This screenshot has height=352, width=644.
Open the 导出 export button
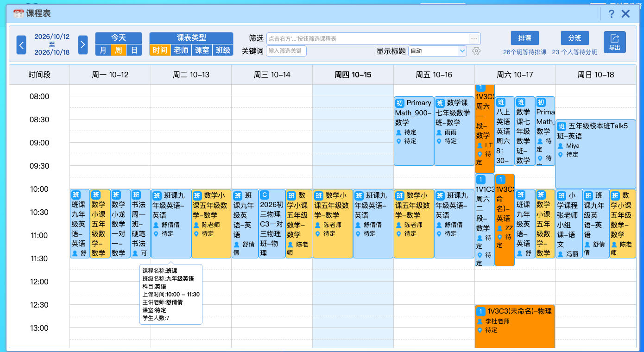click(x=614, y=42)
